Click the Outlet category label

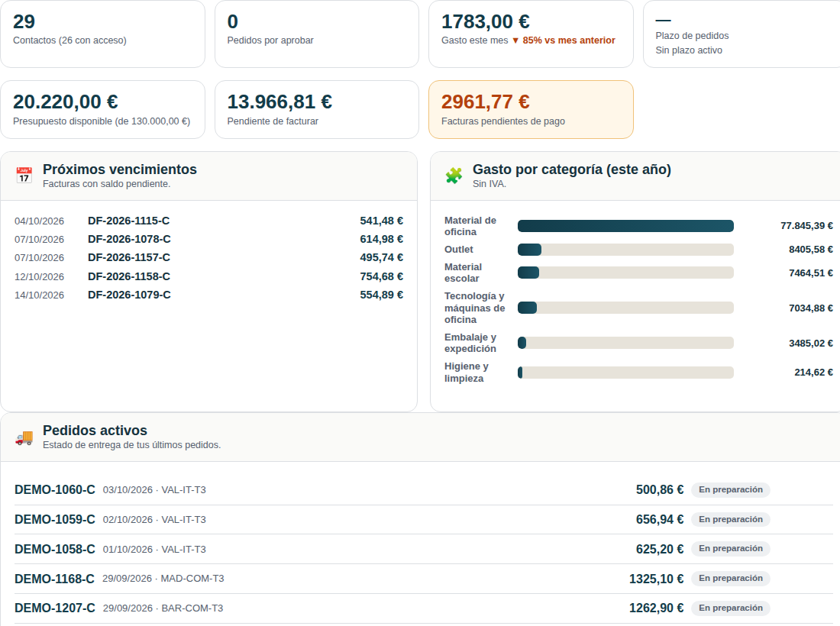point(459,250)
